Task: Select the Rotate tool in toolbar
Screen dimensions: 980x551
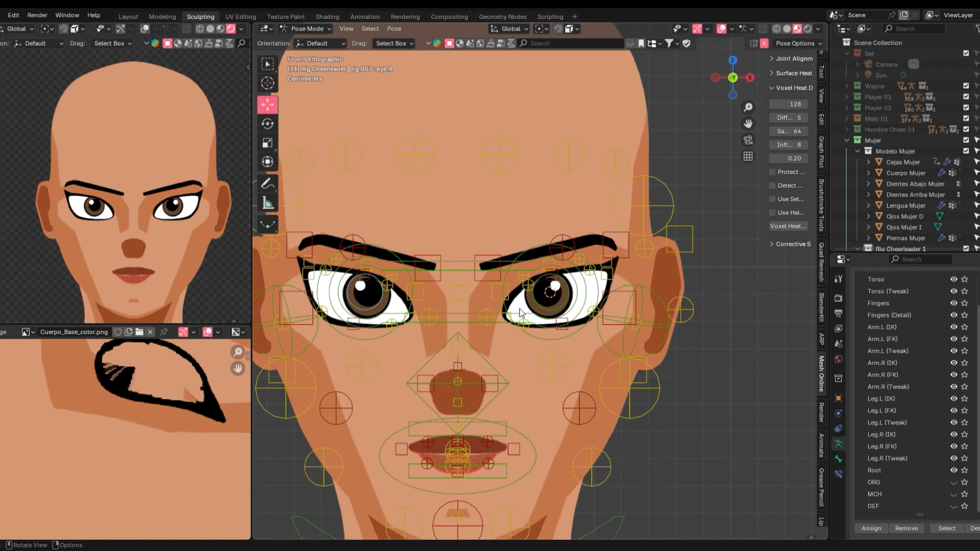Action: (267, 124)
